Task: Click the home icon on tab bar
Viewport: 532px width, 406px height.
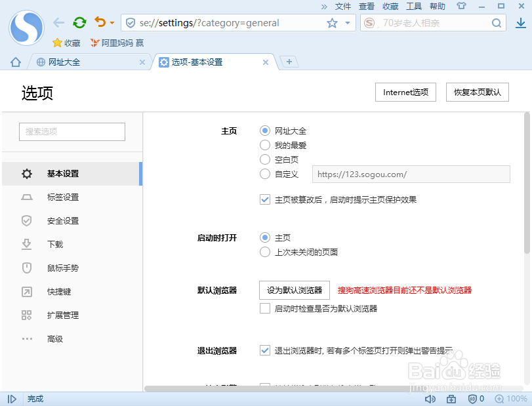Action: click(x=16, y=62)
